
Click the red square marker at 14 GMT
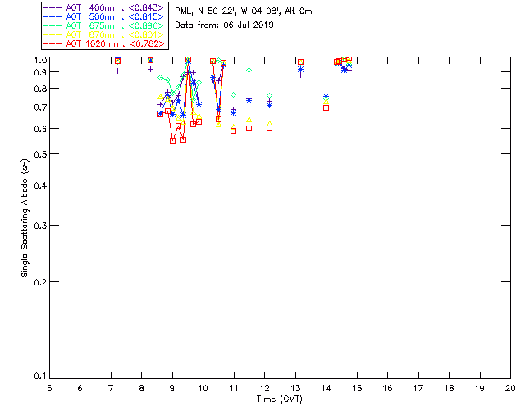pos(326,107)
